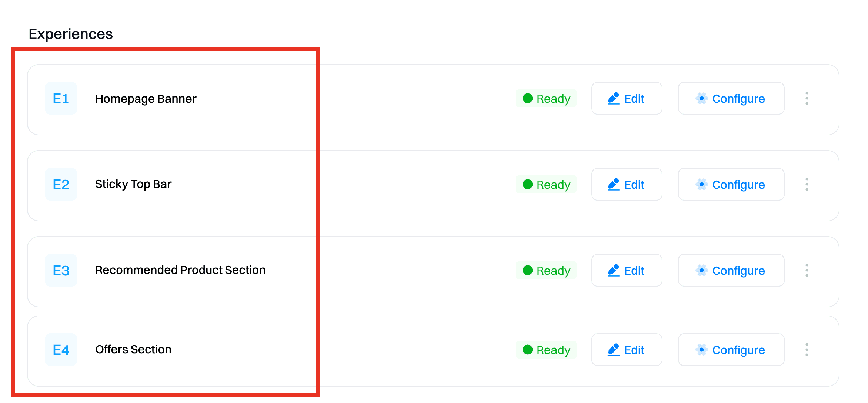
Task: Toggle the Ready status on Offers Section
Action: tap(546, 350)
